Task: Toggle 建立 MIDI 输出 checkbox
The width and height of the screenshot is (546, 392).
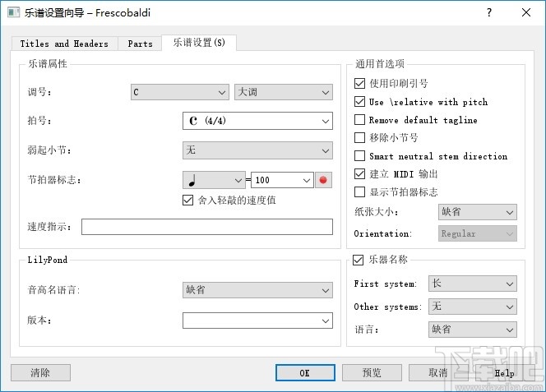Action: tap(359, 173)
